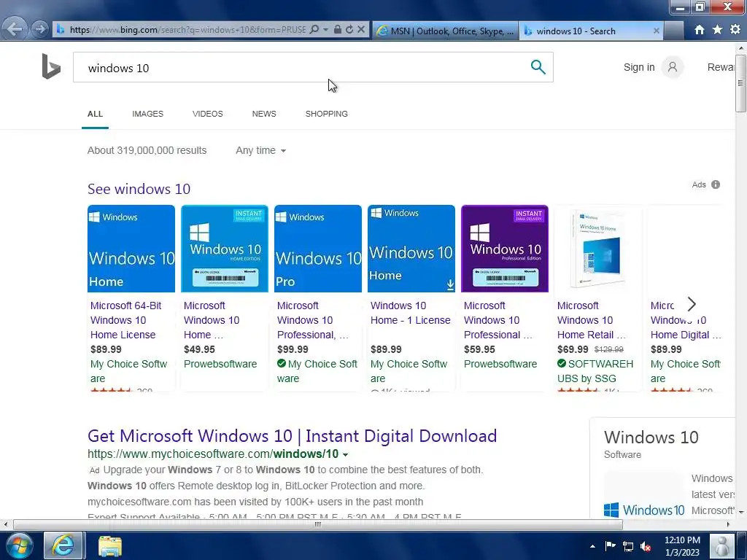Click the Windows 10 Home - 1 License link
This screenshot has height=560, width=747.
tap(410, 313)
